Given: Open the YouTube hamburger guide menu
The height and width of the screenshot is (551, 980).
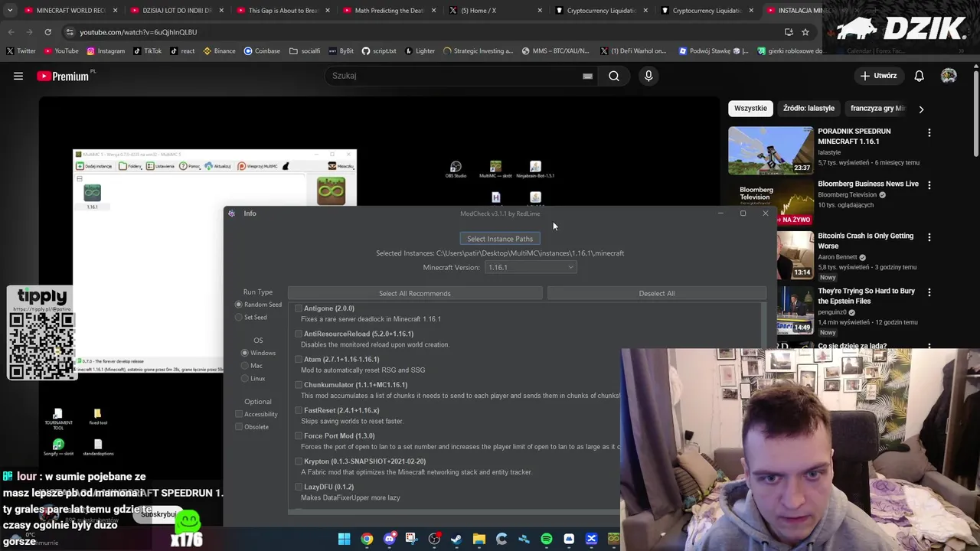Looking at the screenshot, I should tap(18, 76).
